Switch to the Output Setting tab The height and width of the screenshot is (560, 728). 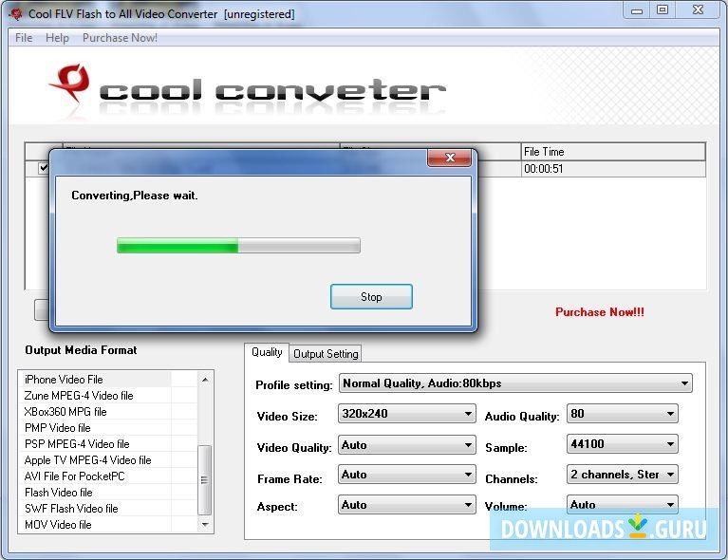click(x=326, y=354)
